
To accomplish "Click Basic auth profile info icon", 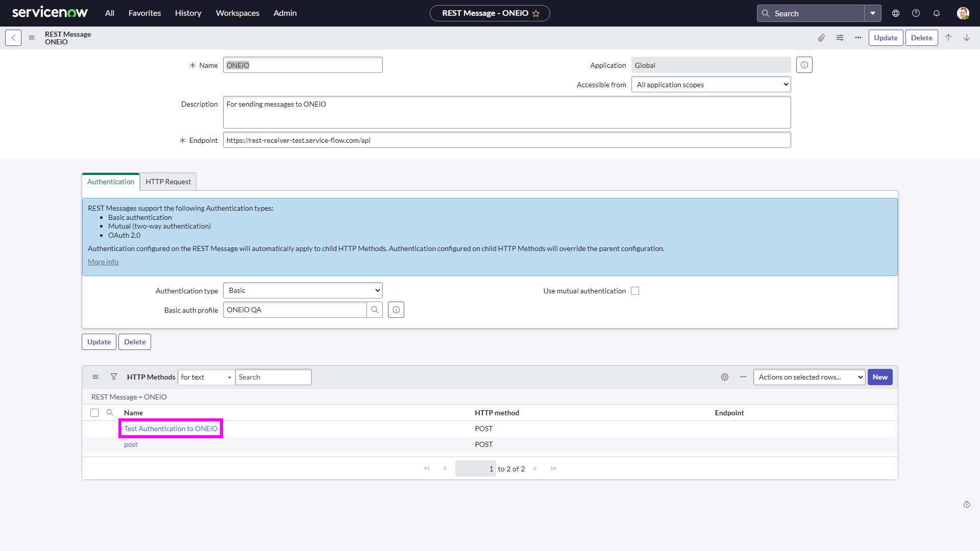I will click(x=396, y=310).
